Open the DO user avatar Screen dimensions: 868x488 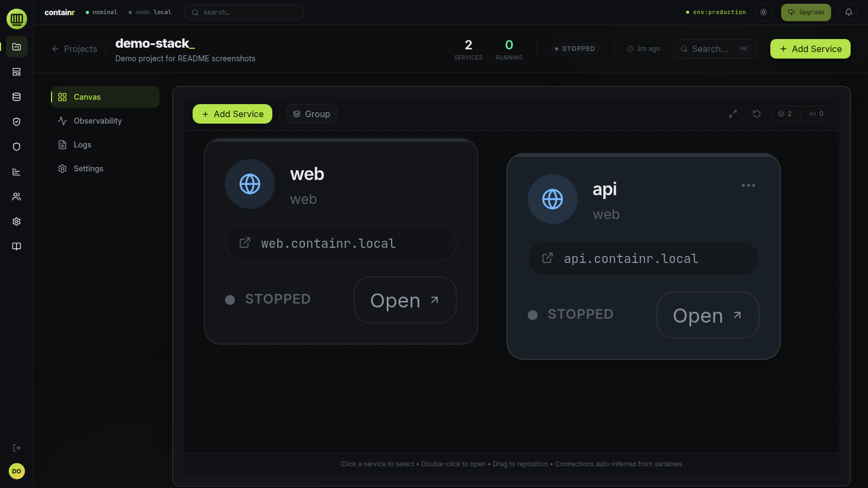tap(17, 471)
